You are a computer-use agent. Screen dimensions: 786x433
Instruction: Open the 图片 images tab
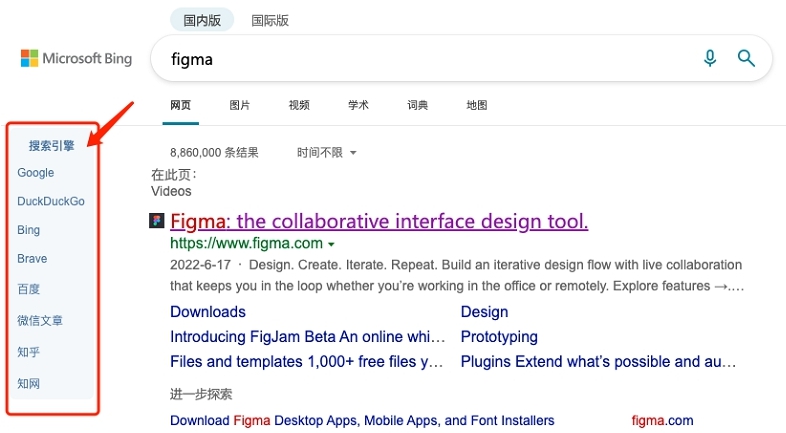click(x=240, y=105)
